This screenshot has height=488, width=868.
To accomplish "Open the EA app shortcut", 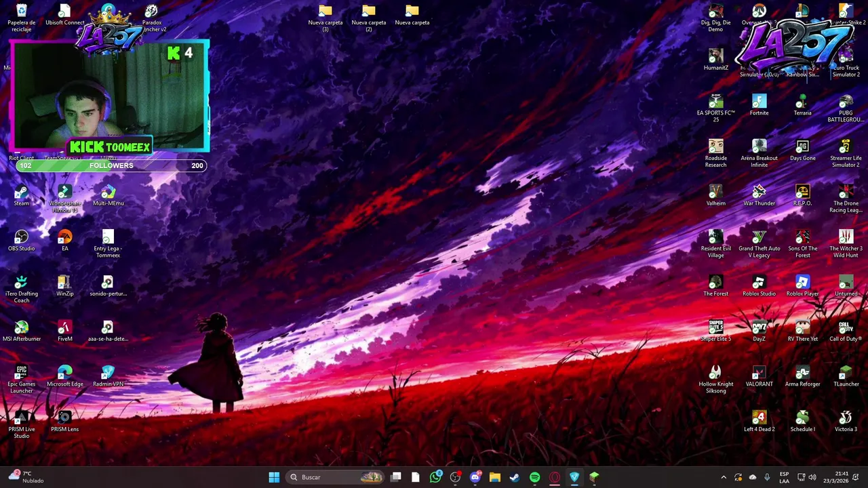I will tap(65, 241).
